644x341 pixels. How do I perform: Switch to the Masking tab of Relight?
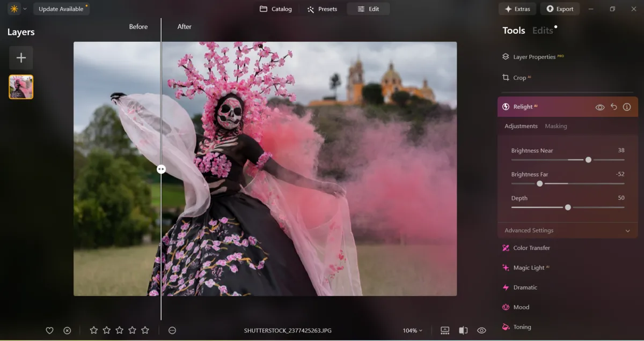click(x=555, y=126)
